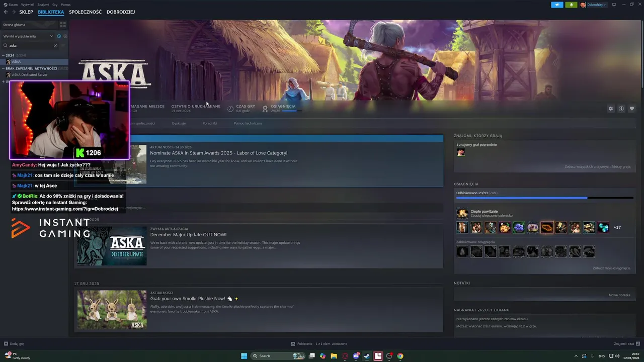Open Grab your own Smolkr Plushie post
The height and width of the screenshot is (362, 644).
point(194,299)
